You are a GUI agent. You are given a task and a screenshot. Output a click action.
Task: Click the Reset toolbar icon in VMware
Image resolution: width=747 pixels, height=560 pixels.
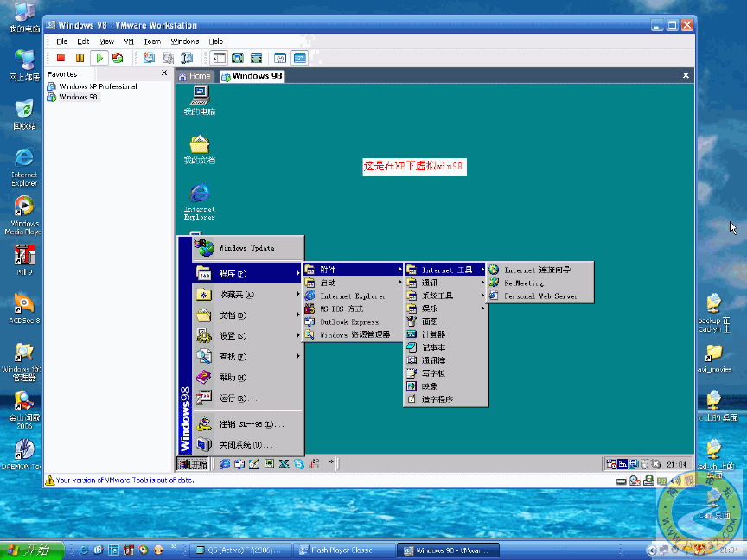(118, 58)
